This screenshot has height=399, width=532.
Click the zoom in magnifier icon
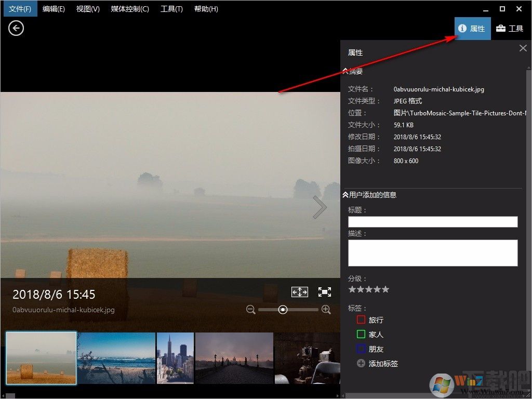tap(326, 310)
